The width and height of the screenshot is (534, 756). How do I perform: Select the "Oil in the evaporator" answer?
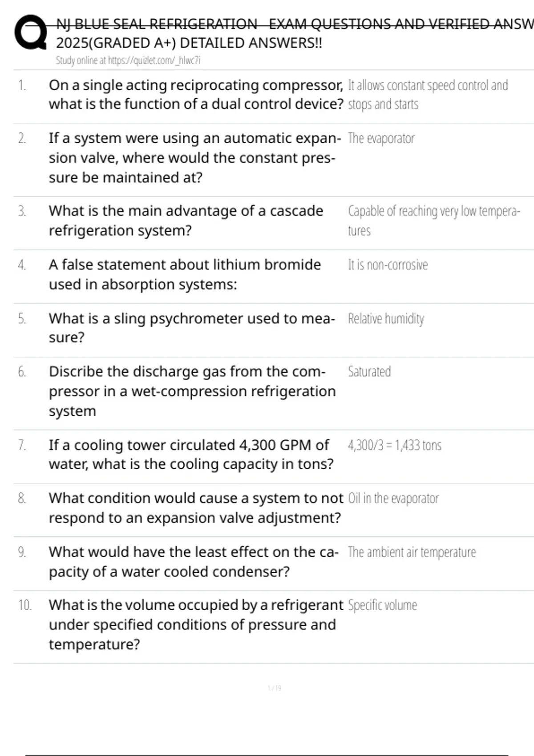(393, 499)
